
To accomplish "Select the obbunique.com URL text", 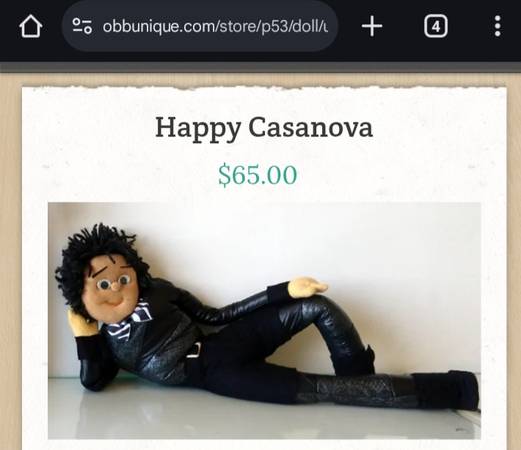I will pyautogui.click(x=215, y=26).
